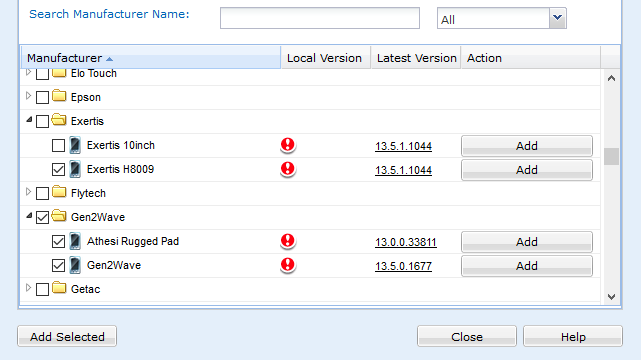This screenshot has width=641, height=360.
Task: Click the Exertis open folder icon
Action: [x=59, y=120]
